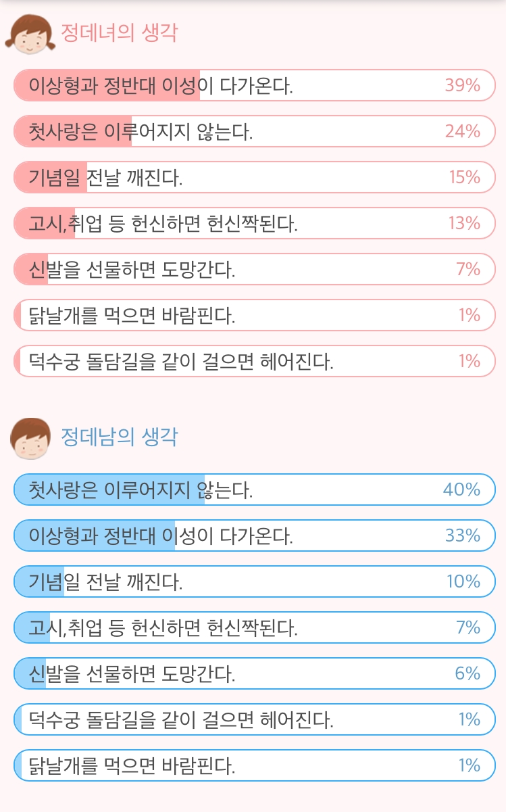Select blue 덕수궁 돌담길 1% result bar
This screenshot has height=812, width=506.
pos(255,719)
